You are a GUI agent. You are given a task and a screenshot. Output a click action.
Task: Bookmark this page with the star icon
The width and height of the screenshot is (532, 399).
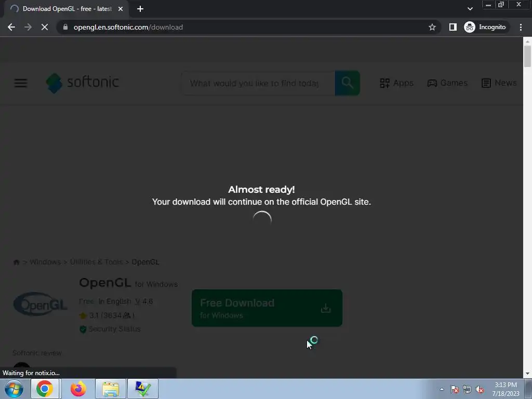click(432, 27)
